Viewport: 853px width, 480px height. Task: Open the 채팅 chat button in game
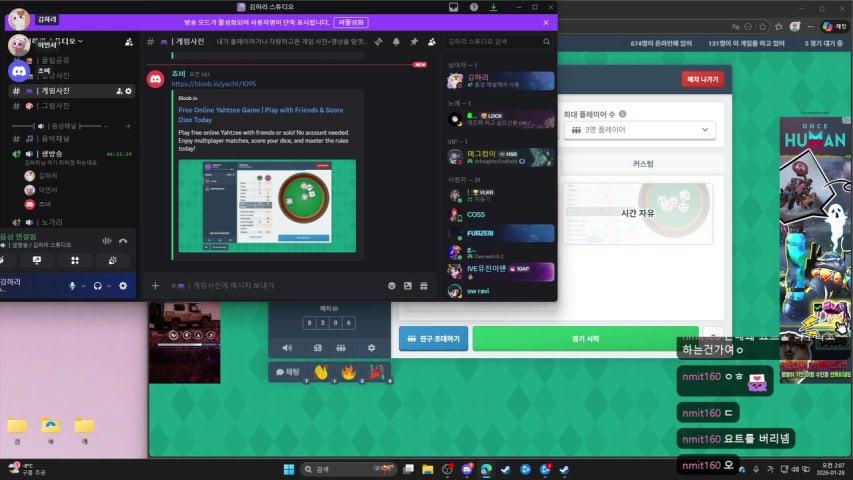tap(288, 372)
